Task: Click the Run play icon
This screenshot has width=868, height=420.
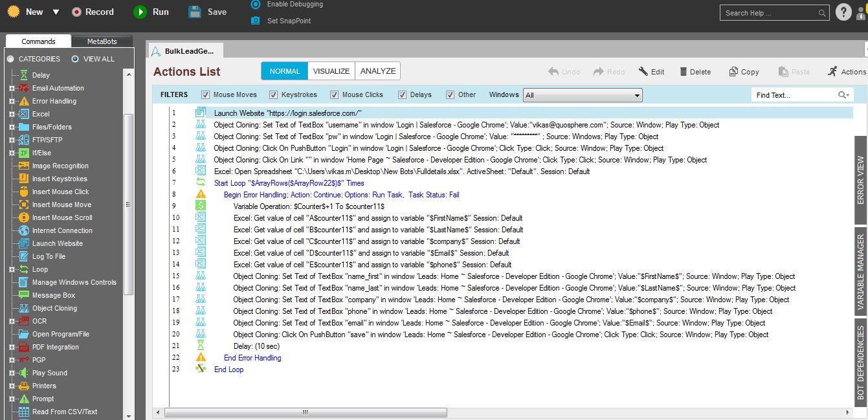Action: tap(140, 12)
